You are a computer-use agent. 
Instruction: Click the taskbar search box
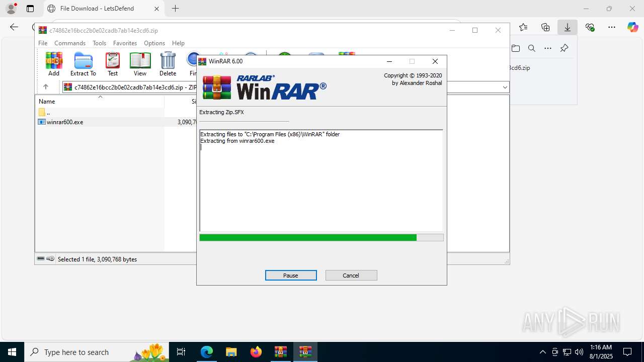point(96,352)
